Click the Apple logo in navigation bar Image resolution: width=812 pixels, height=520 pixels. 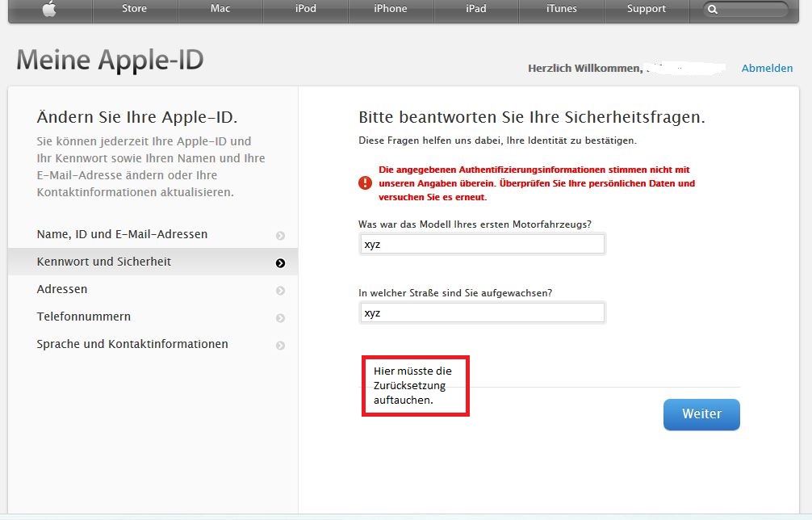coord(49,9)
